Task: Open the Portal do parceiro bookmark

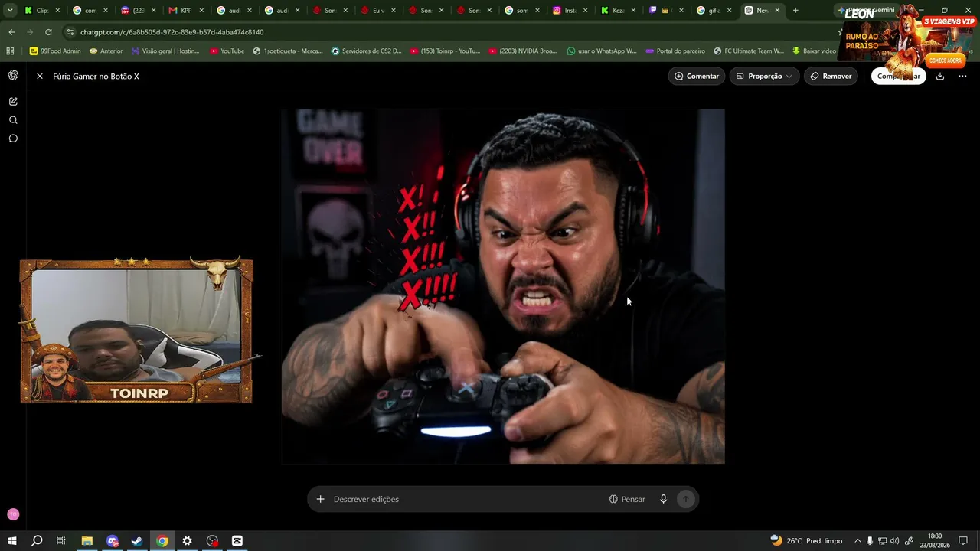Action: coord(675,51)
